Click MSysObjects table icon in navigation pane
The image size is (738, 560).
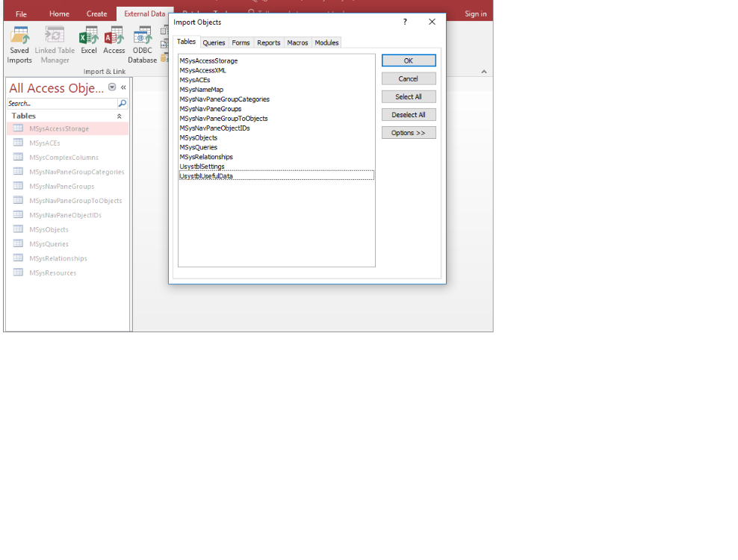[x=19, y=229]
